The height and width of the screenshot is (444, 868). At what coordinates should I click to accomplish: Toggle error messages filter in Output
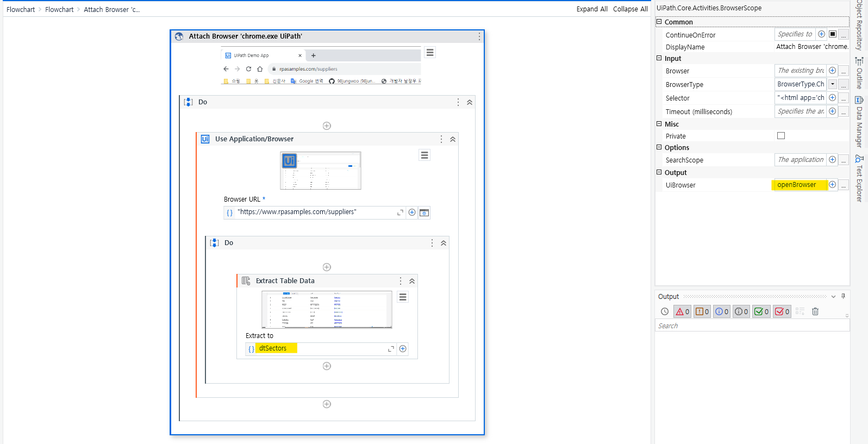[682, 311]
